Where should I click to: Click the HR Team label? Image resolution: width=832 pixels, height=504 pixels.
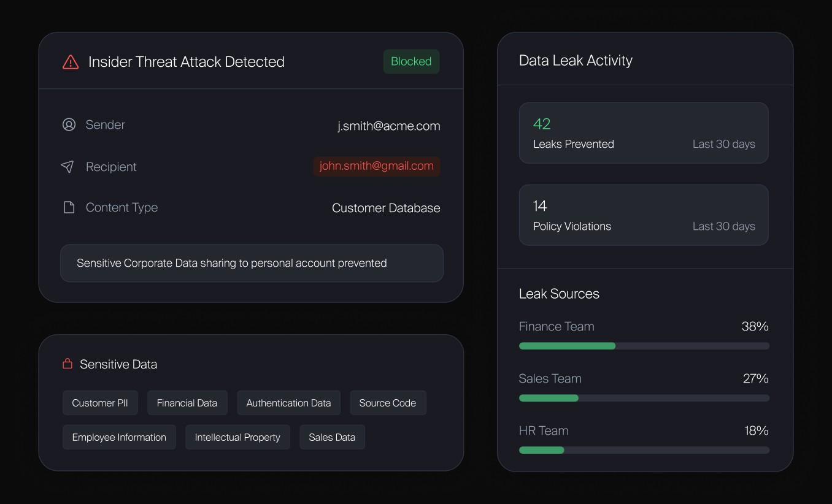pyautogui.click(x=544, y=430)
